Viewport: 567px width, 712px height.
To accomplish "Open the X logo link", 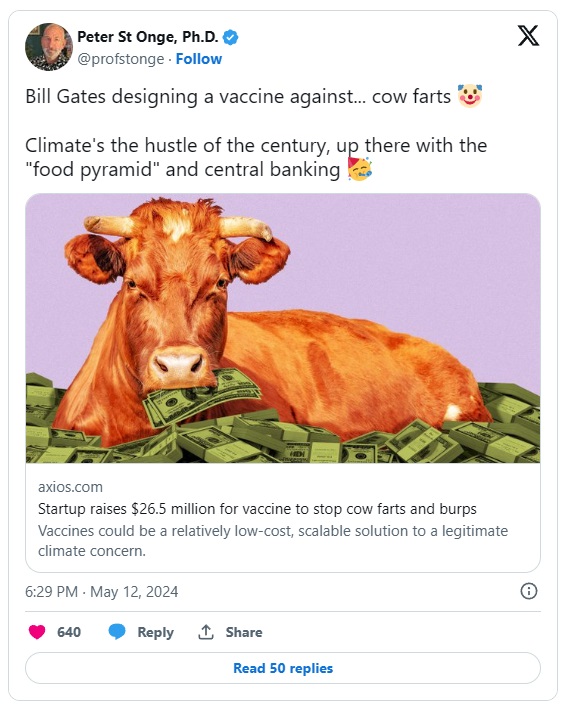I will 528,35.
